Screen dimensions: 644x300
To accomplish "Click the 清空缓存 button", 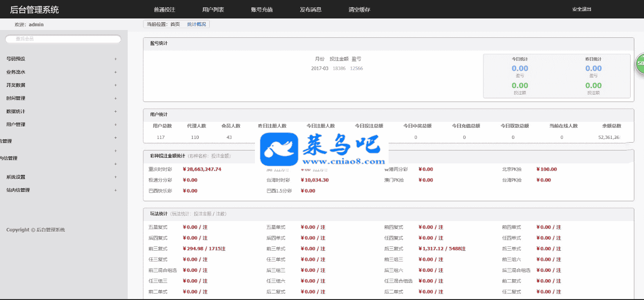I will (x=360, y=10).
